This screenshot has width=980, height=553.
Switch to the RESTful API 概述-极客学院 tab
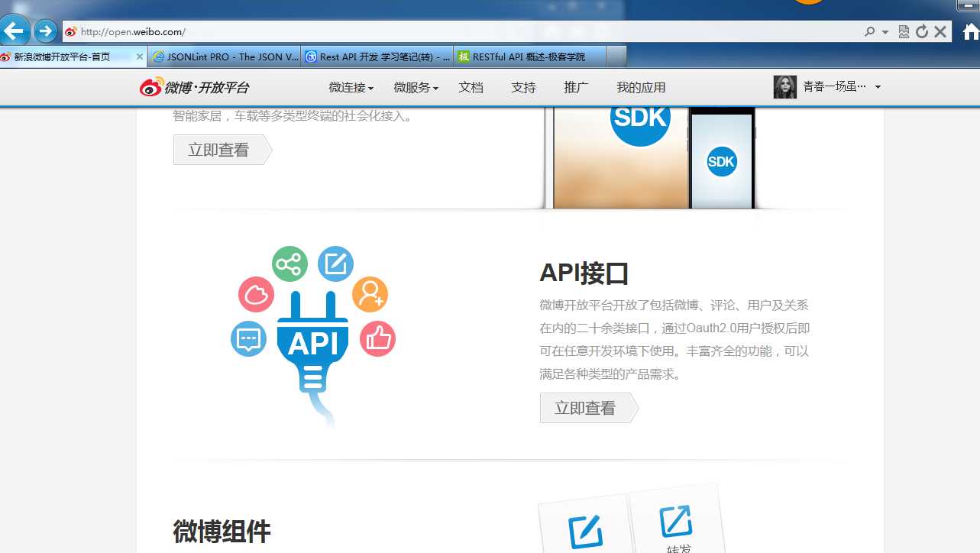(x=529, y=57)
